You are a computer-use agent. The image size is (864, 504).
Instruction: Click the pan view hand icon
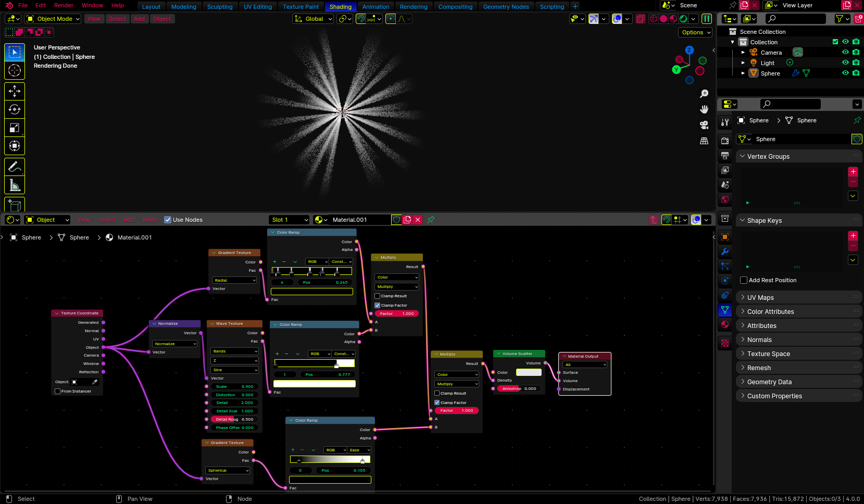click(704, 109)
